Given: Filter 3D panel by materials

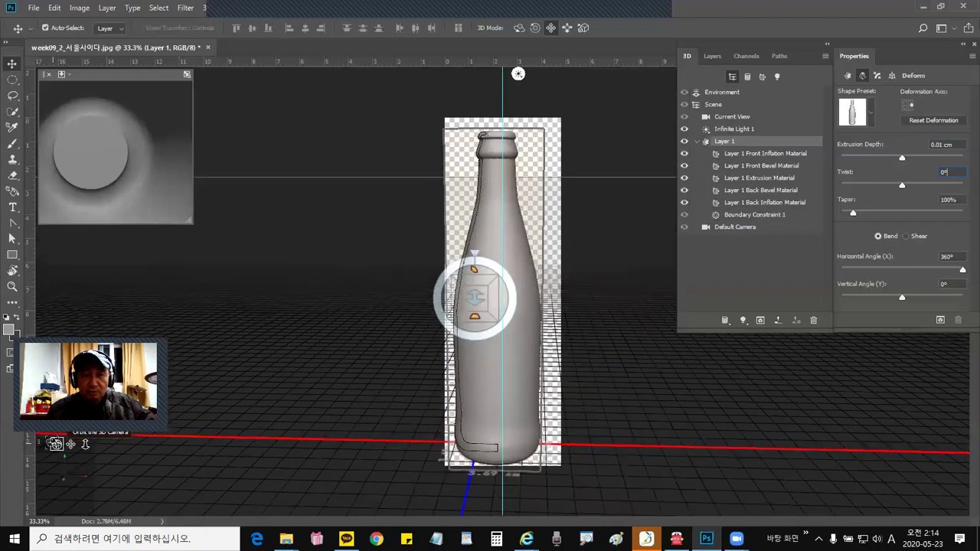Looking at the screenshot, I should (762, 77).
